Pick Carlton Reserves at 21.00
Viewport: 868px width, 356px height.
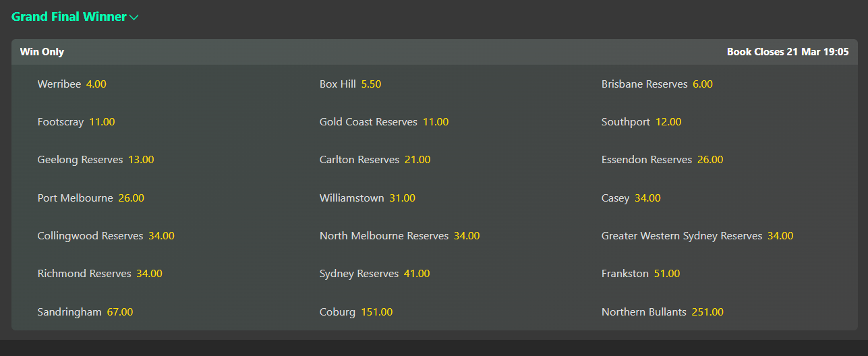tap(375, 160)
